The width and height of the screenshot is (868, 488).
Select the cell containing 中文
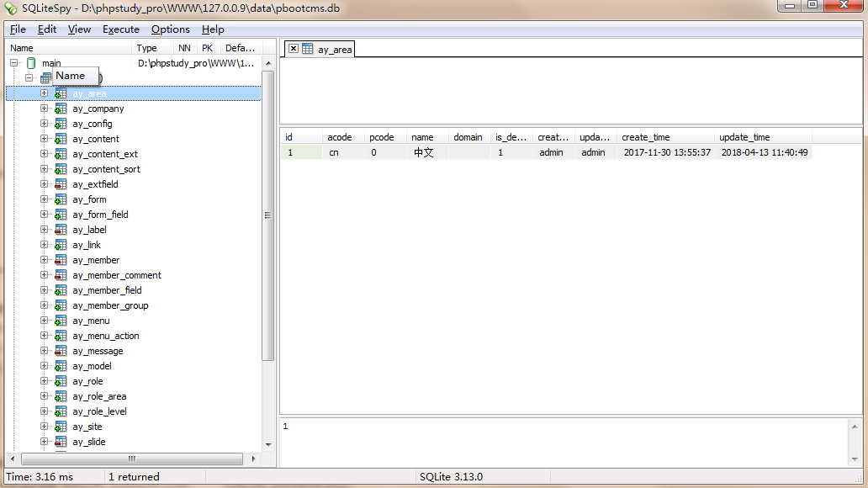[x=424, y=152]
